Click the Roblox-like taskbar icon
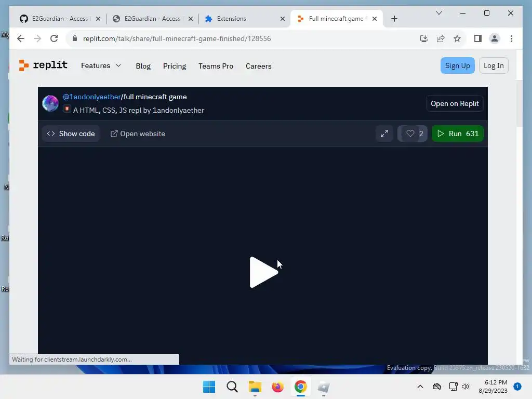The width and height of the screenshot is (532, 399). (323, 387)
